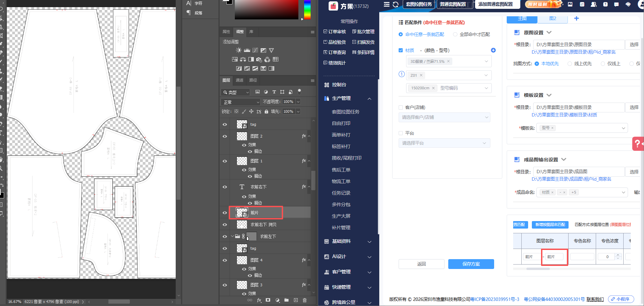Click the 保存方案 button
The width and height of the screenshot is (644, 306).
pyautogui.click(x=471, y=264)
